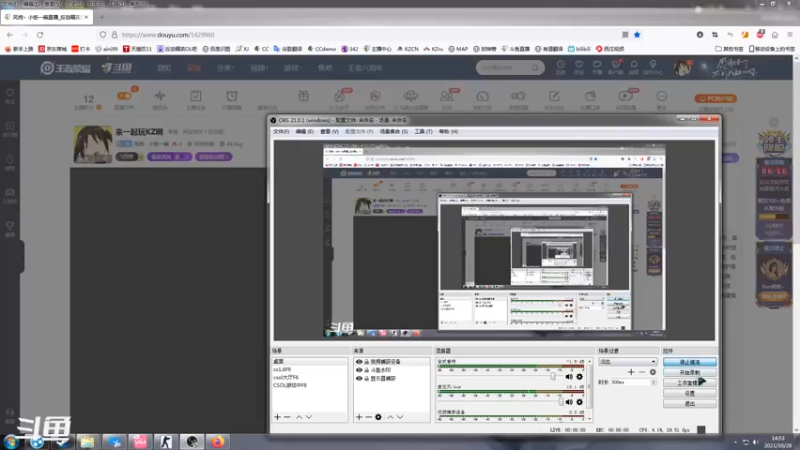Hide the 视频捕获设备 source
Image resolution: width=800 pixels, height=450 pixels.
point(359,362)
